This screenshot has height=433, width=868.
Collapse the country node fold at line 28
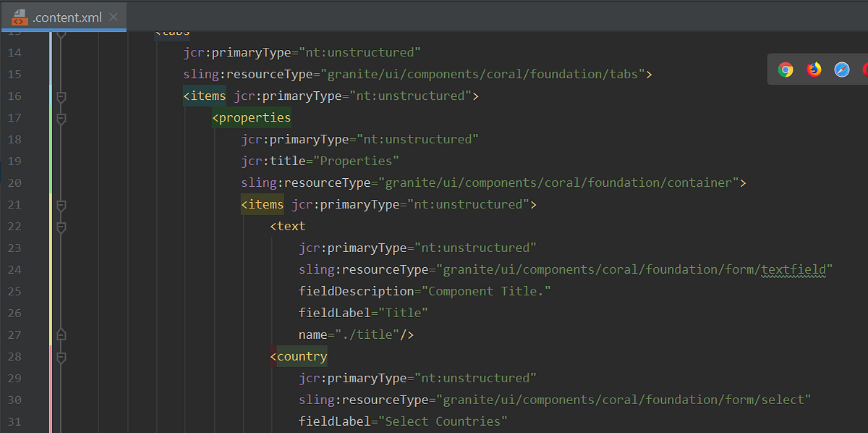tap(61, 358)
